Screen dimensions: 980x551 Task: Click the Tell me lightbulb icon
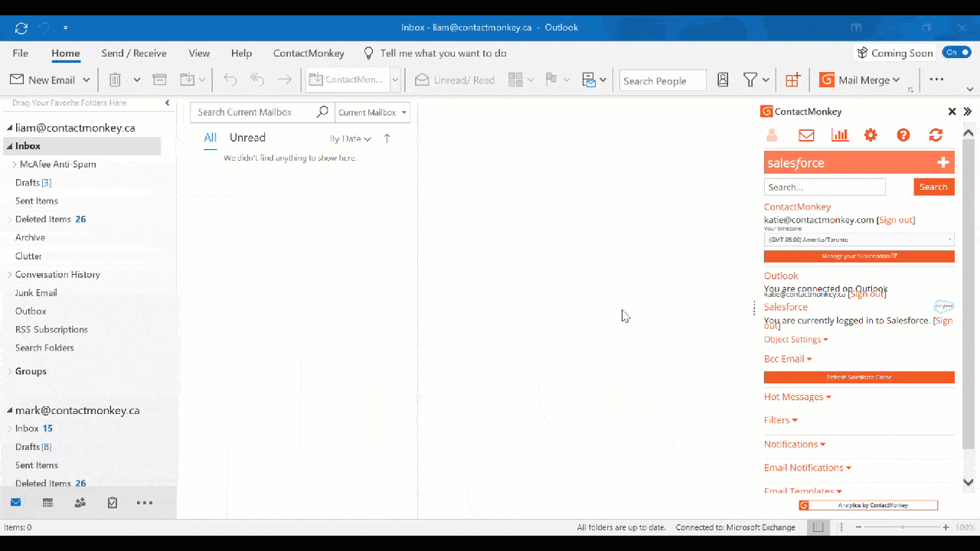(369, 53)
